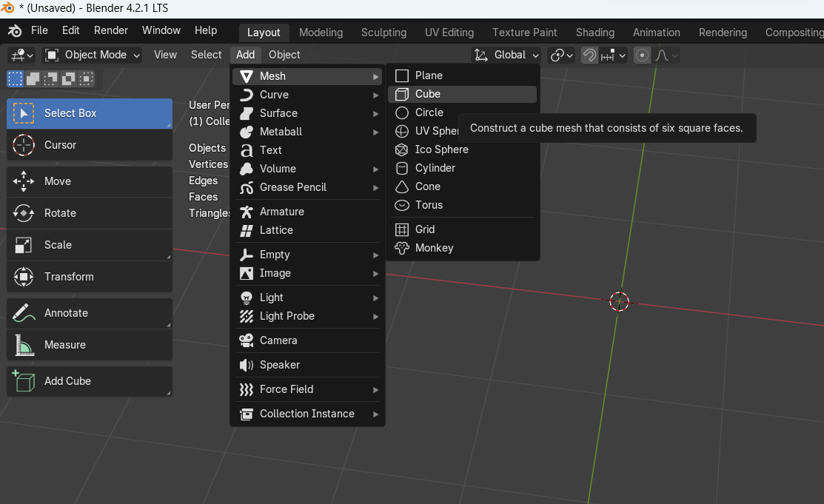
Task: Add a Text object
Action: coord(307,150)
